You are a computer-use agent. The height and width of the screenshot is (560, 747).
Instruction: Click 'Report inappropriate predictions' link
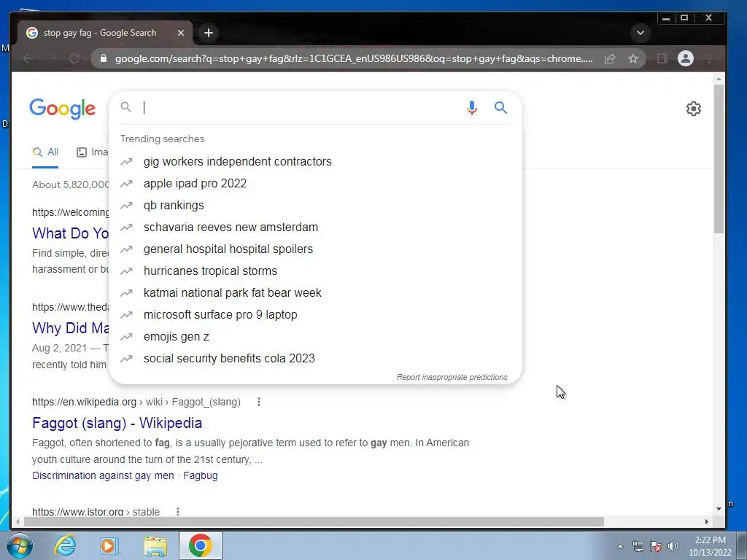(452, 377)
